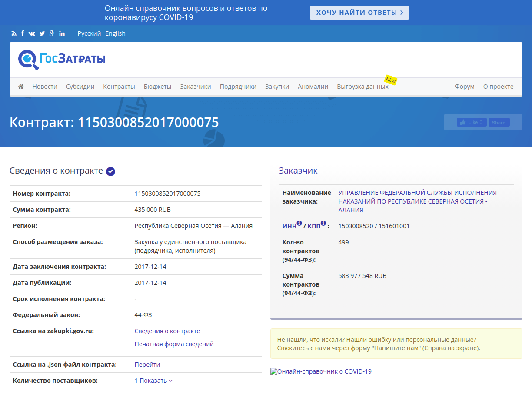Open the Выгрузка данных menu item

(362, 87)
